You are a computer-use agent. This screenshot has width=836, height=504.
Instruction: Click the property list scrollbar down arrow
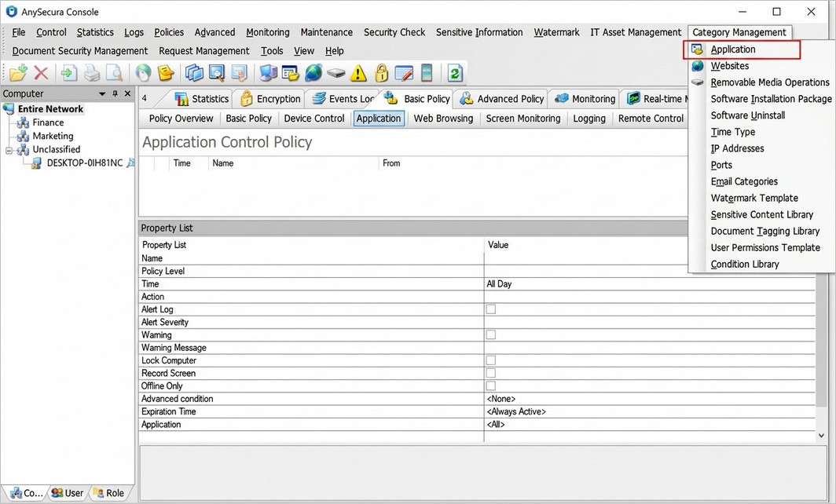click(x=822, y=436)
